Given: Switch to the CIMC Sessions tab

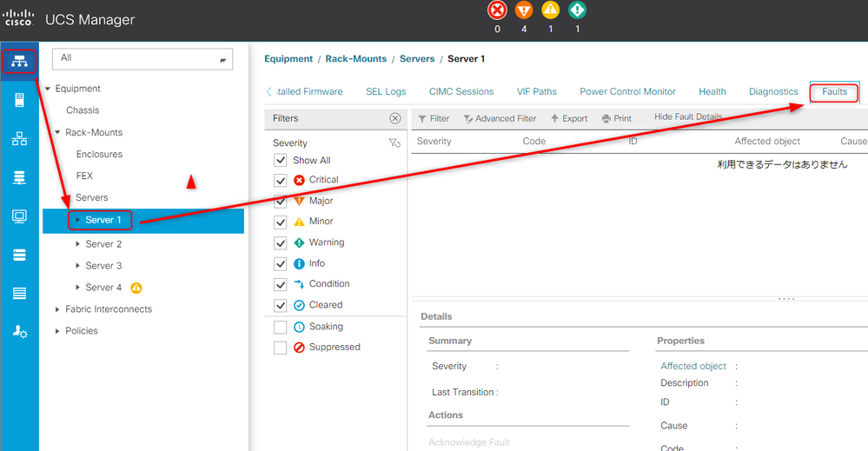Looking at the screenshot, I should click(461, 92).
